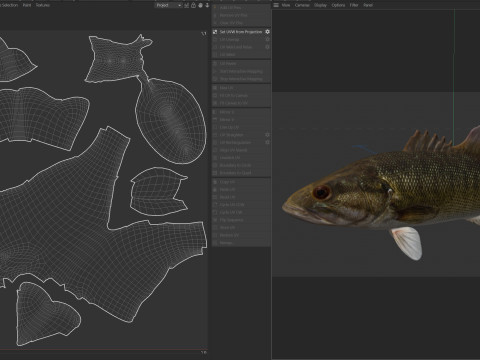Open the viewport Options menu
The width and height of the screenshot is (480, 360).
(338, 5)
